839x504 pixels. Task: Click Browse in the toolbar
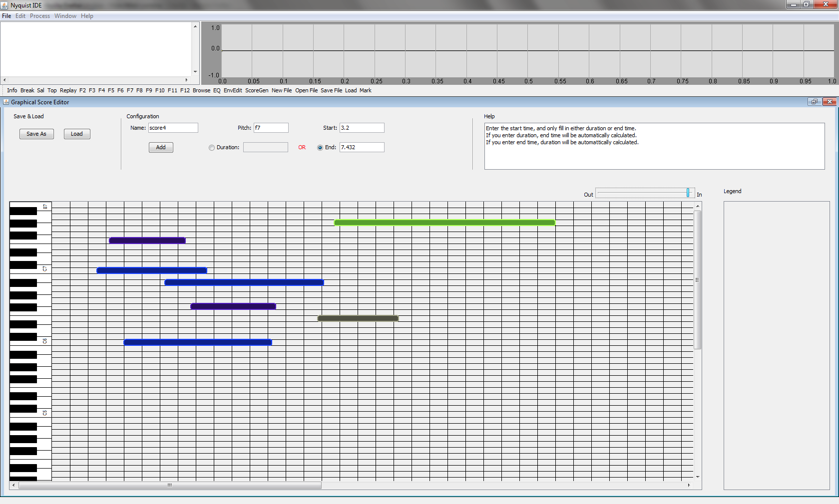tap(201, 90)
